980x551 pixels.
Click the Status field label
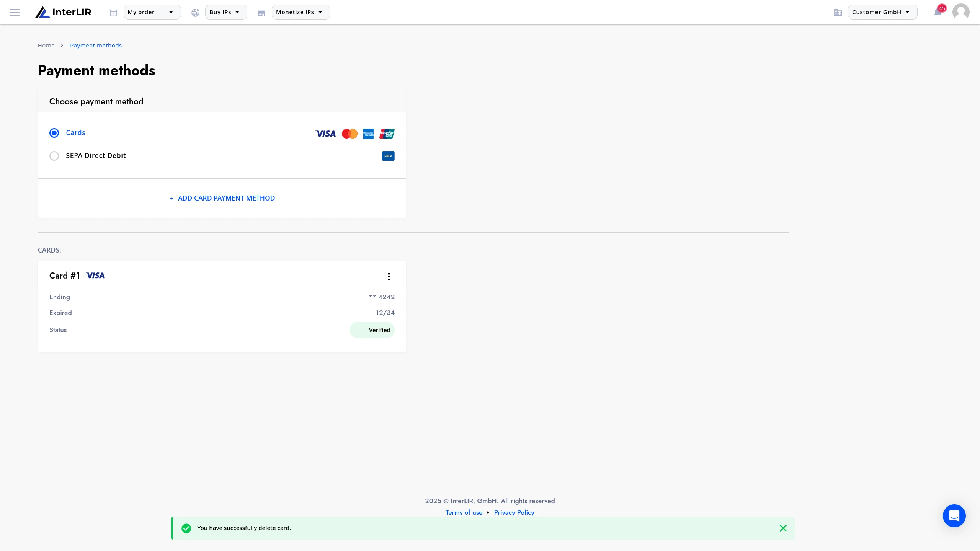coord(58,330)
